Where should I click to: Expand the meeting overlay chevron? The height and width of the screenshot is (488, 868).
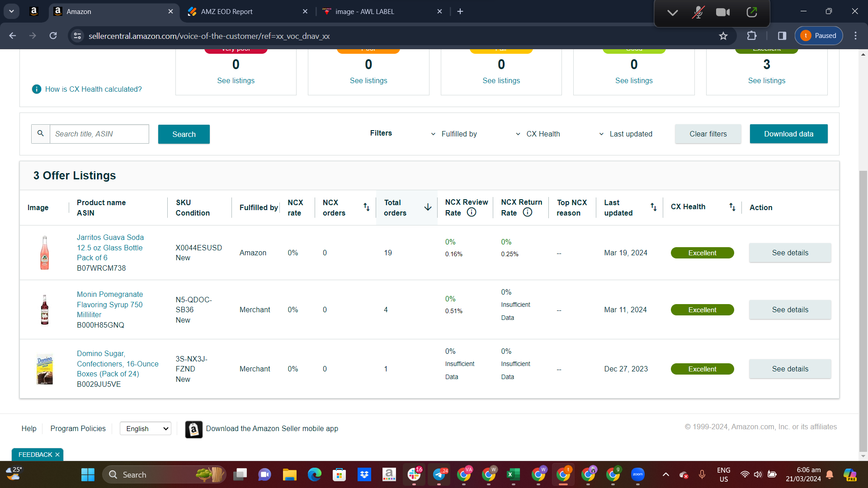pyautogui.click(x=673, y=12)
